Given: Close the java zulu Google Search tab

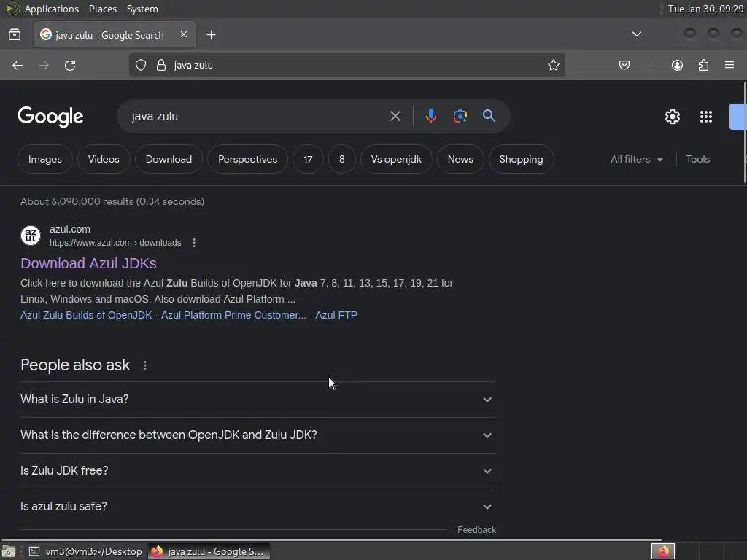Looking at the screenshot, I should [184, 34].
